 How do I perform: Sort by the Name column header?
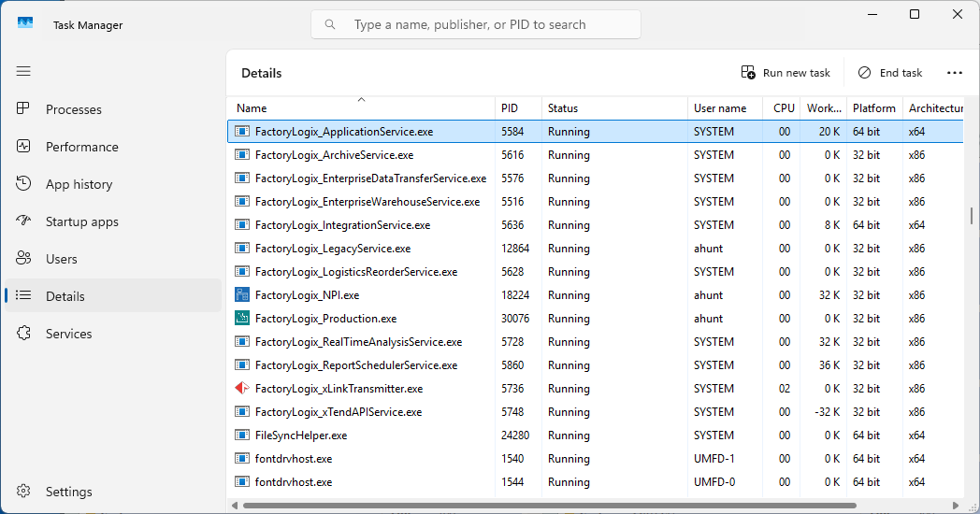pos(361,107)
